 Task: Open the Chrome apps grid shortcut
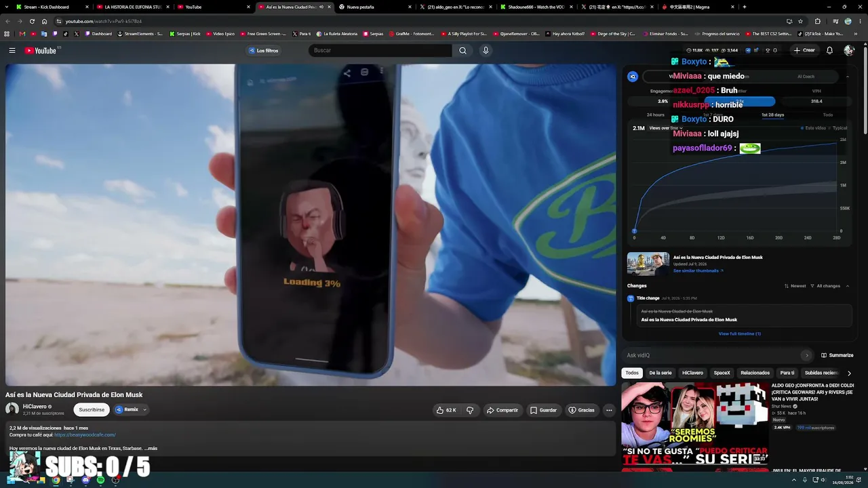pyautogui.click(x=7, y=34)
